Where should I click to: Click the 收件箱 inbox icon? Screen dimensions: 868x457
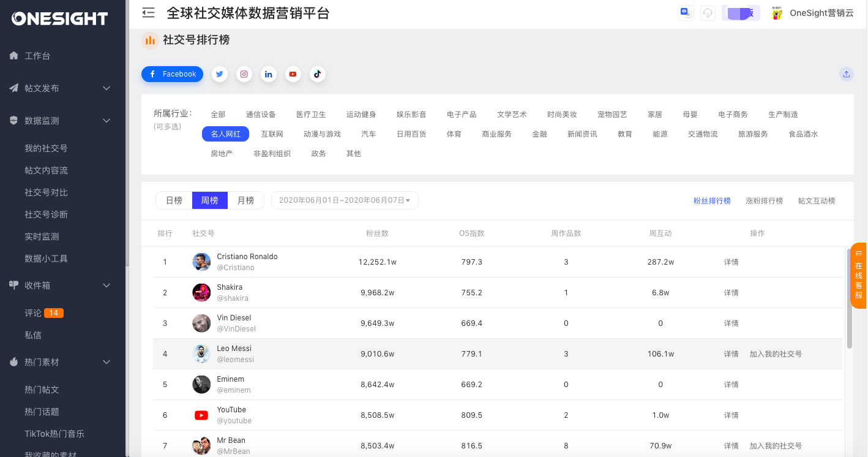13,285
